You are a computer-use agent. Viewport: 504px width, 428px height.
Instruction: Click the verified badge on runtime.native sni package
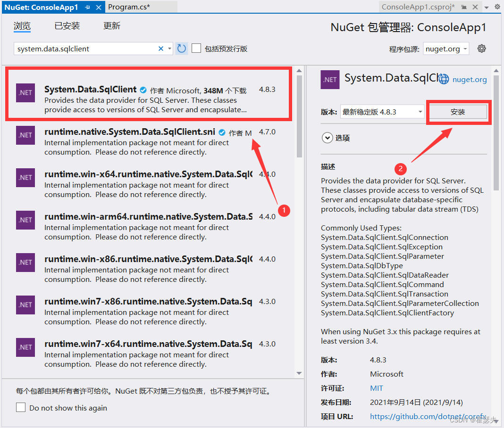[x=222, y=132]
